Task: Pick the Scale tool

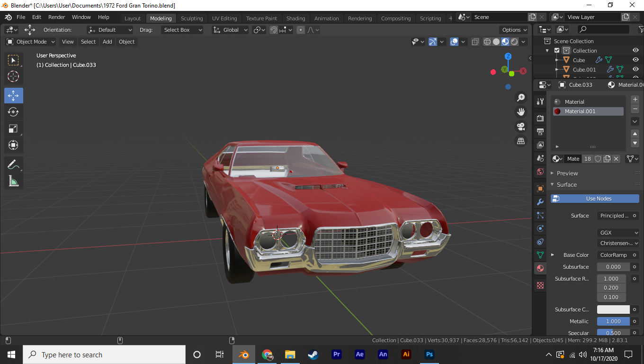Action: click(x=13, y=128)
